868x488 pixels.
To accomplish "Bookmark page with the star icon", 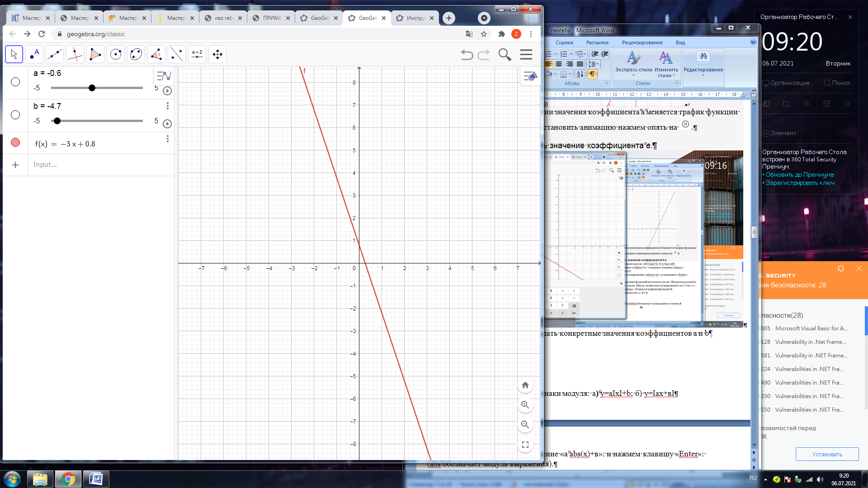I will [484, 34].
